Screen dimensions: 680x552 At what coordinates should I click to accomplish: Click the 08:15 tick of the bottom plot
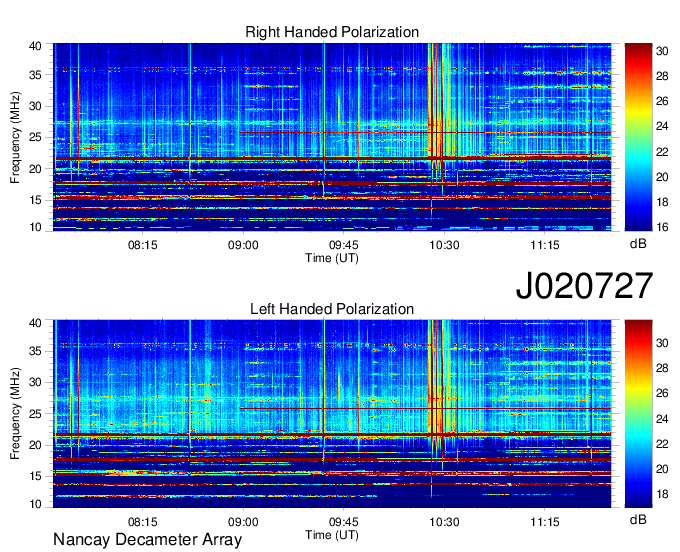[x=143, y=522]
